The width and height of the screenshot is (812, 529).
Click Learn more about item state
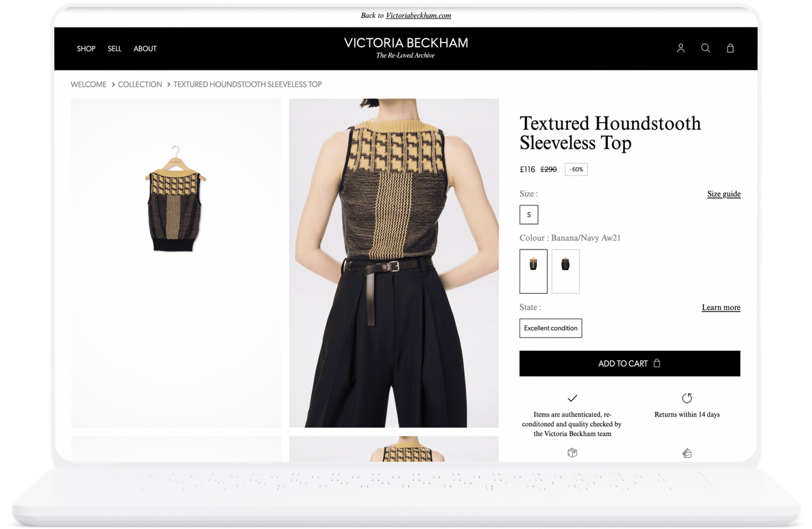[721, 308]
